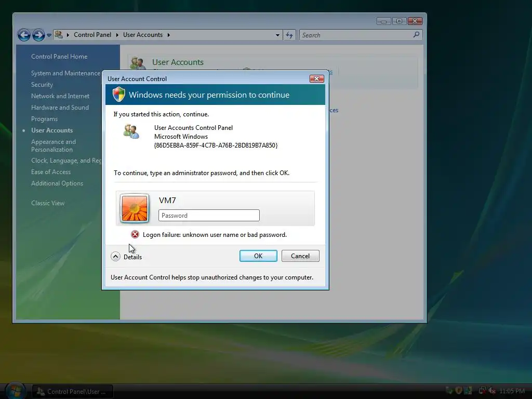532x399 pixels.
Task: Click the User Accounts heading link
Action: [178, 62]
